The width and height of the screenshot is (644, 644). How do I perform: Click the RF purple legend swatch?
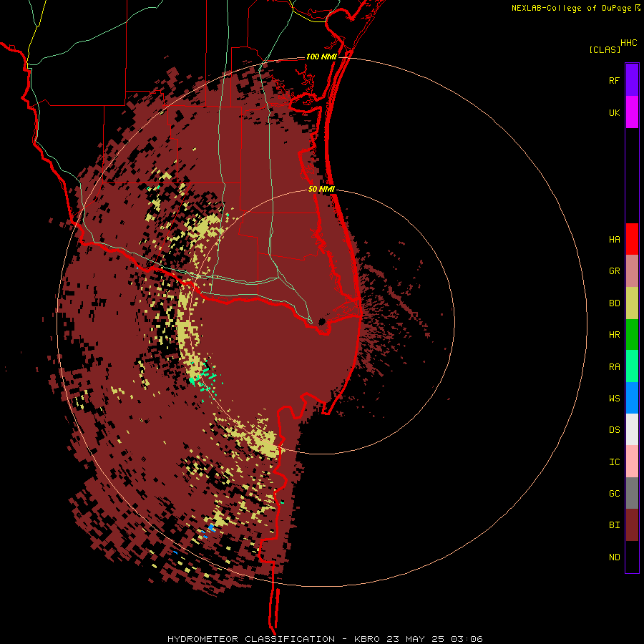point(632,79)
